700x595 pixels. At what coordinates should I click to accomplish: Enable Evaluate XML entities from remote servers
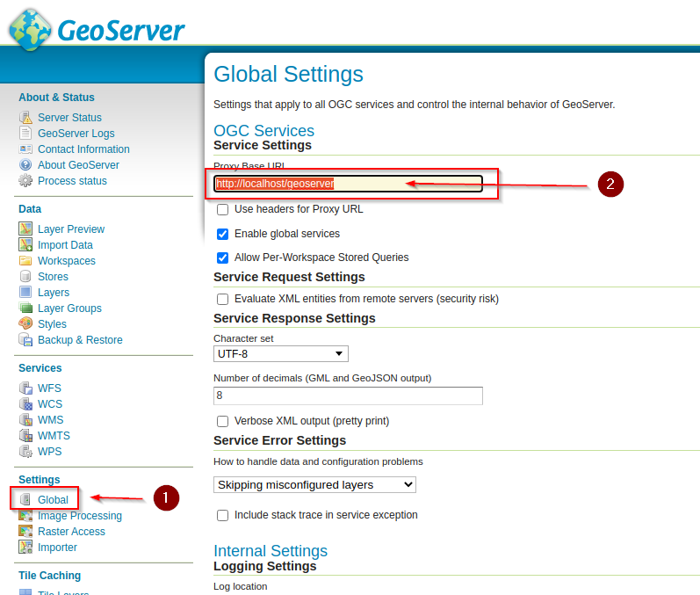click(222, 299)
